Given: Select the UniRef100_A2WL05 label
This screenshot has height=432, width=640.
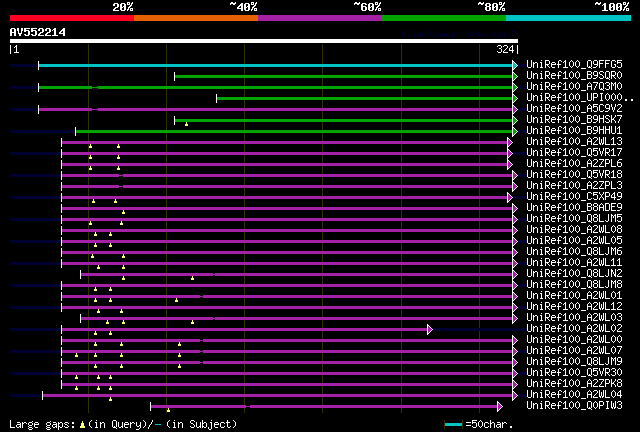Looking at the screenshot, I should coord(574,240).
